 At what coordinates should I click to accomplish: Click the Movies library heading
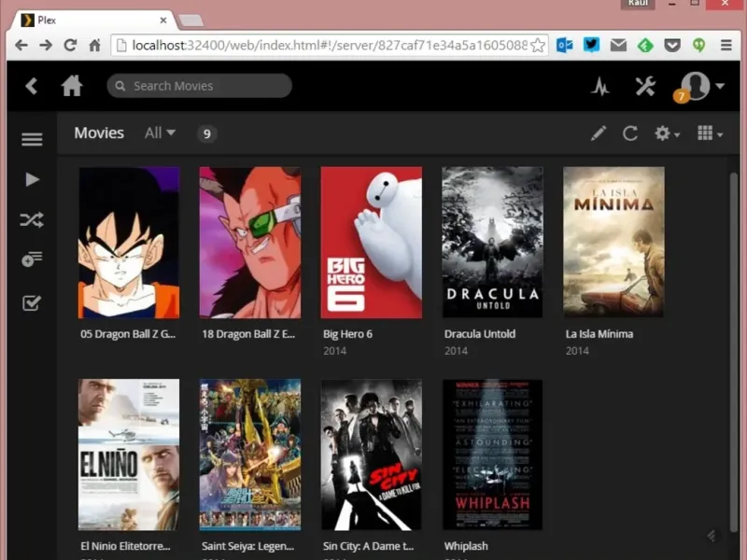click(x=99, y=133)
